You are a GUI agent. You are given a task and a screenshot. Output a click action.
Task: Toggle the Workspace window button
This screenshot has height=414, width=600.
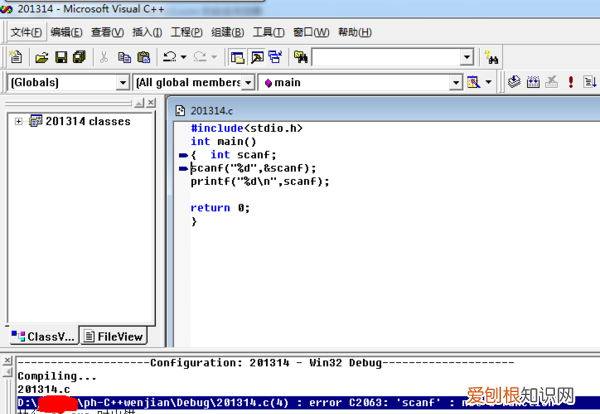point(237,57)
